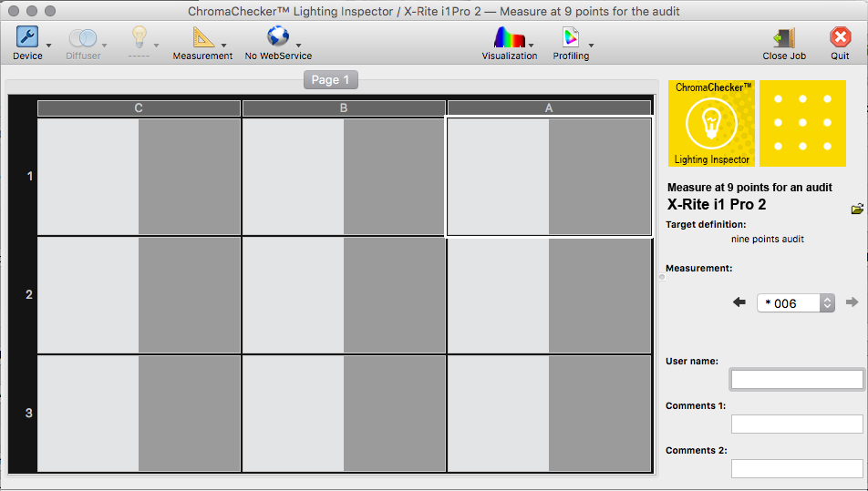Select measurement cell A1
This screenshot has width=868, height=491.
click(x=549, y=177)
